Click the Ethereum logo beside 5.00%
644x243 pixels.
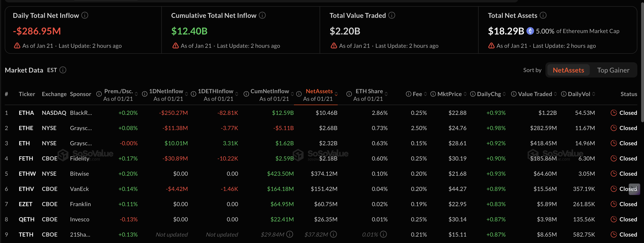coord(530,31)
